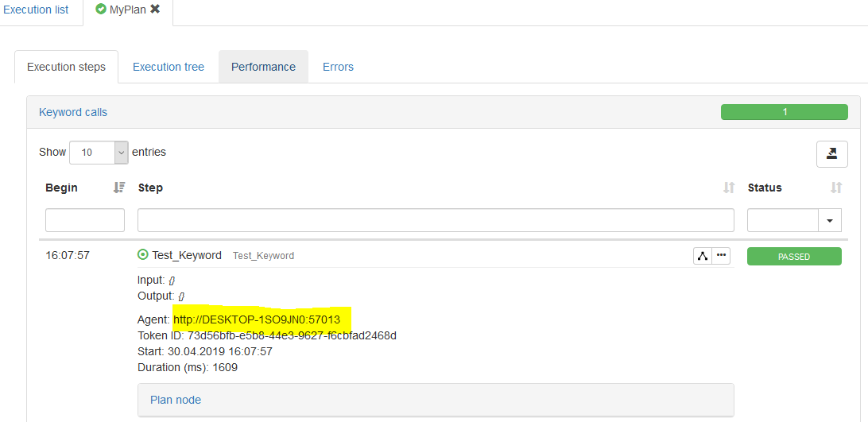Screen dimensions: 868x422
Task: Close the MyPlan tab with X icon
Action: point(156,10)
